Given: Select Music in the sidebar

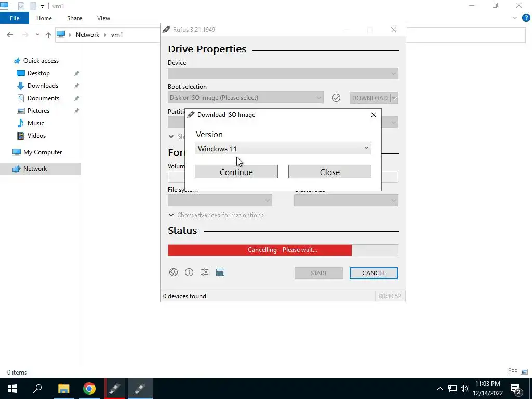Looking at the screenshot, I should pyautogui.click(x=36, y=123).
